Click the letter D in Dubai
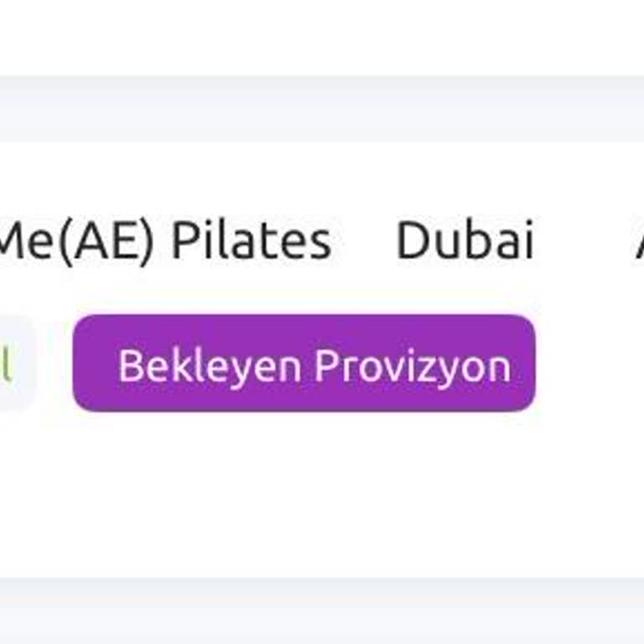The height and width of the screenshot is (644, 644). pyautogui.click(x=413, y=240)
